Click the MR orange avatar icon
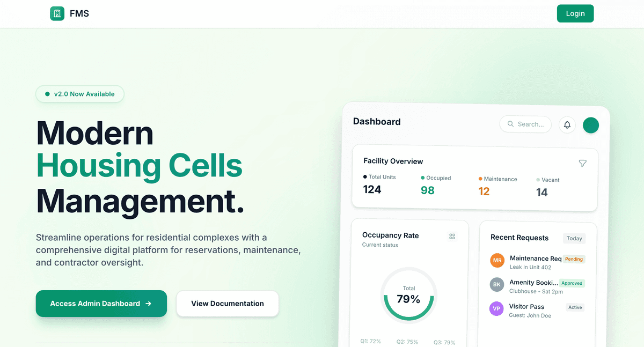The width and height of the screenshot is (644, 347). tap(497, 261)
